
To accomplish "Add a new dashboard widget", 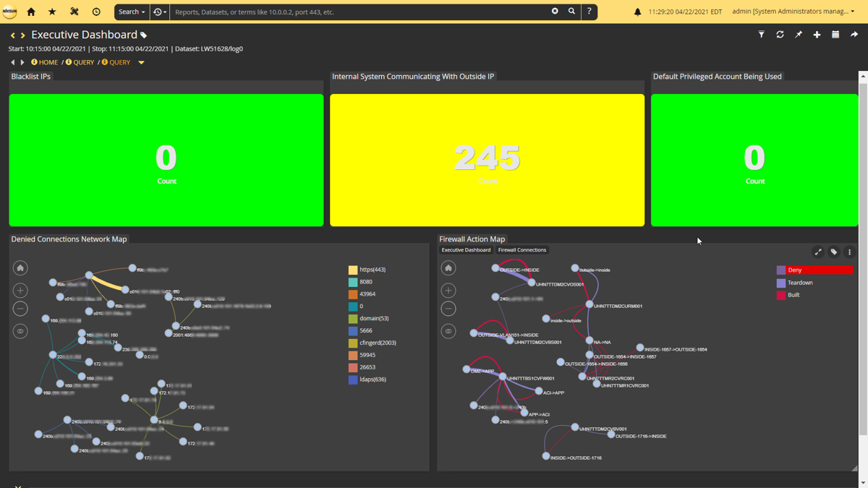I will pos(817,35).
